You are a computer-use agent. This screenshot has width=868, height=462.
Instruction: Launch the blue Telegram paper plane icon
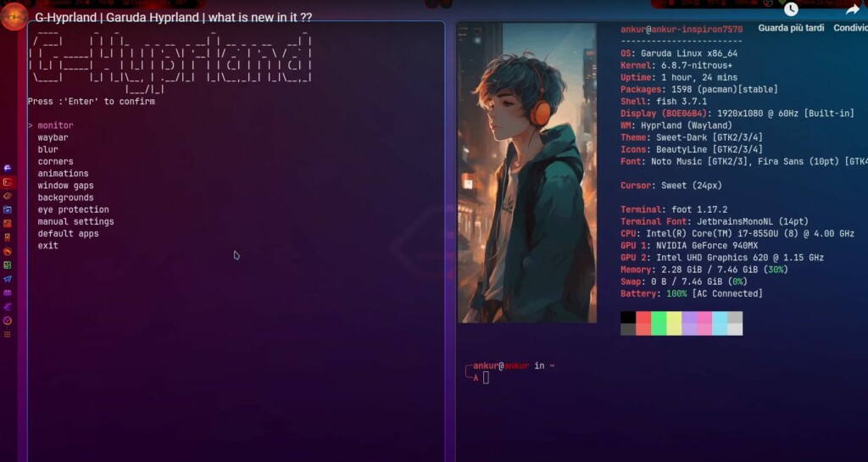coord(7,279)
